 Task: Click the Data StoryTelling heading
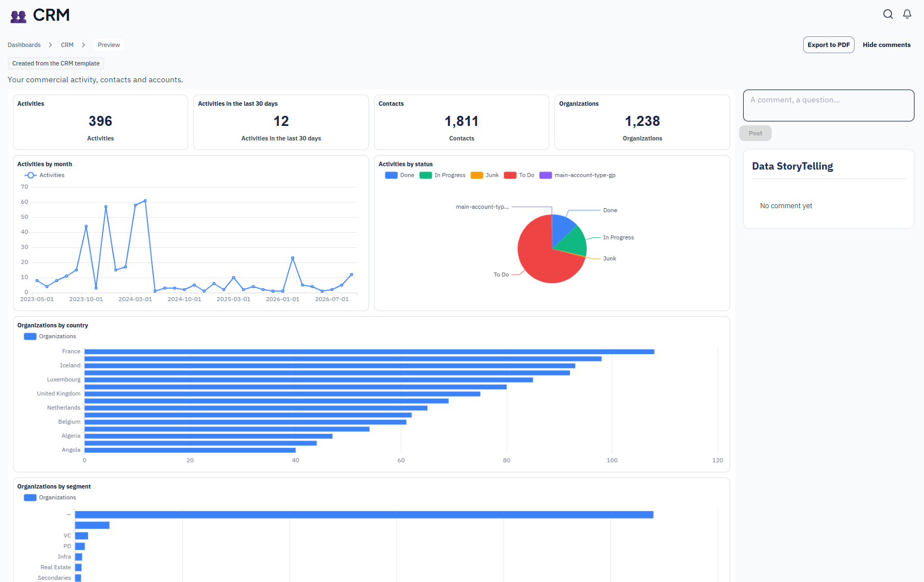pyautogui.click(x=792, y=166)
